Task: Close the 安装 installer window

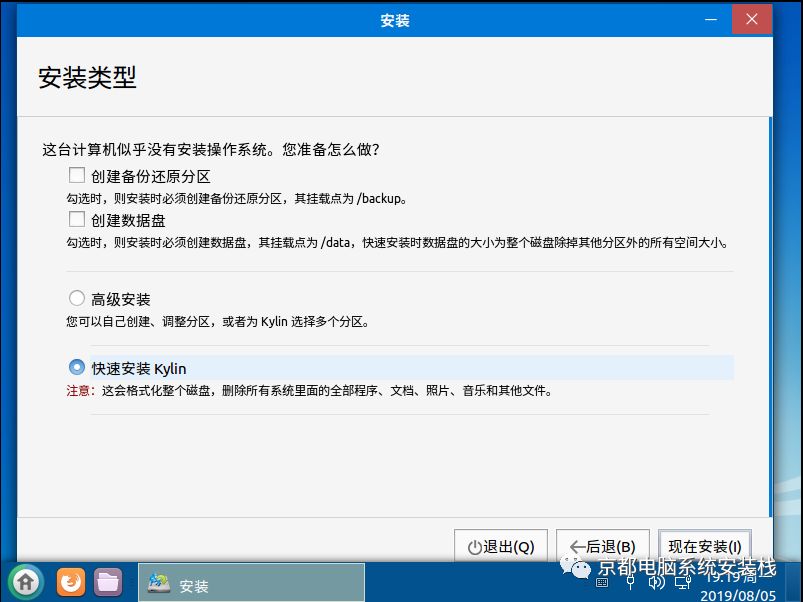Action: click(752, 19)
